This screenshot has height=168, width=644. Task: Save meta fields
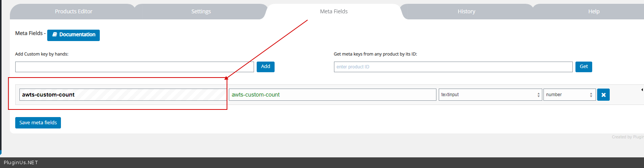pos(38,123)
